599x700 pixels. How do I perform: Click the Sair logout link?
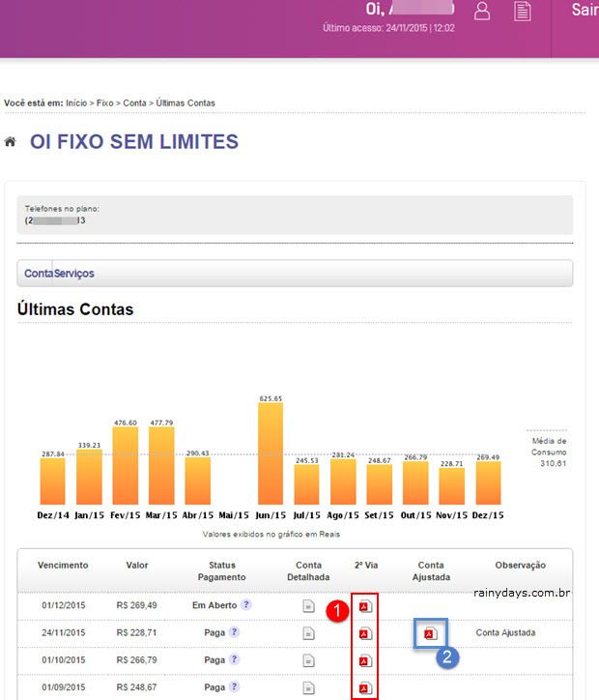(585, 10)
